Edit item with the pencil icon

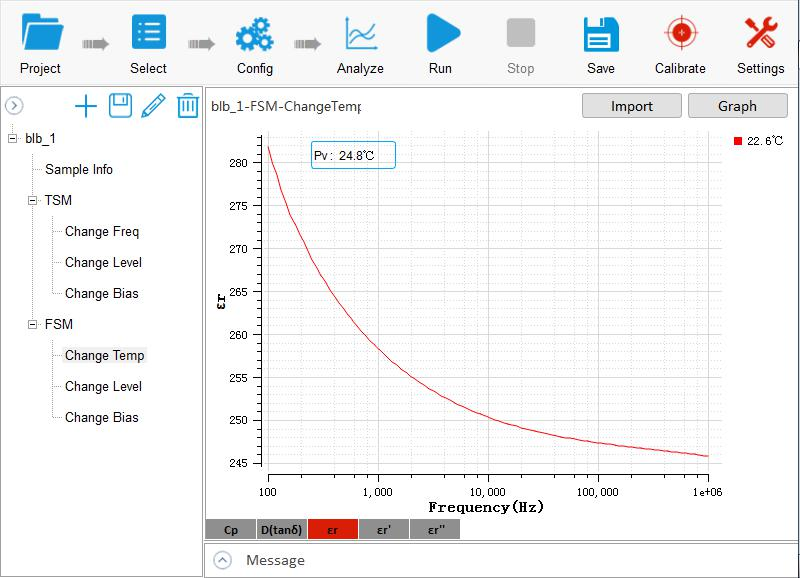click(153, 106)
